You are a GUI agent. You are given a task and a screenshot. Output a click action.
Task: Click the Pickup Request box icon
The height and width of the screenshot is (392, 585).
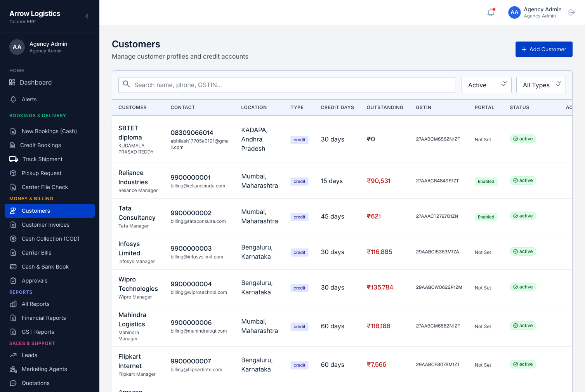point(13,173)
